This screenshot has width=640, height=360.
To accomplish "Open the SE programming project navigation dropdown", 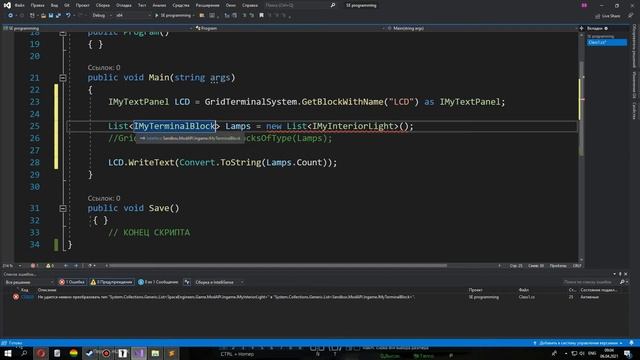I will [x=97, y=28].
